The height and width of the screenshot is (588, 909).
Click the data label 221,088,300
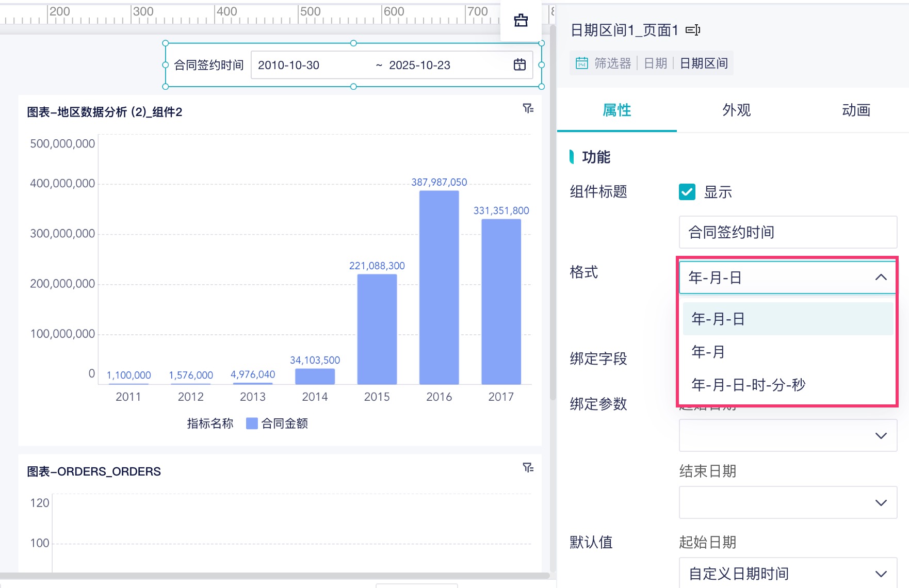pos(377,266)
